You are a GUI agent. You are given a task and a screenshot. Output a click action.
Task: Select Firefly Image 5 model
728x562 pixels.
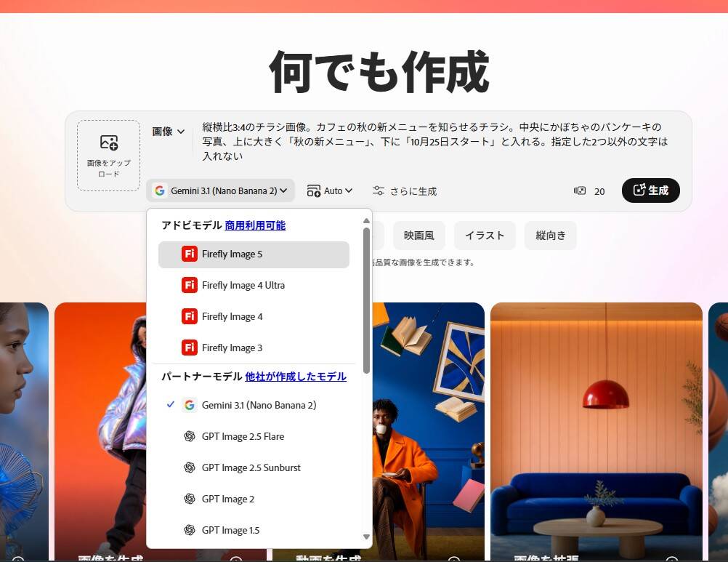click(x=254, y=254)
